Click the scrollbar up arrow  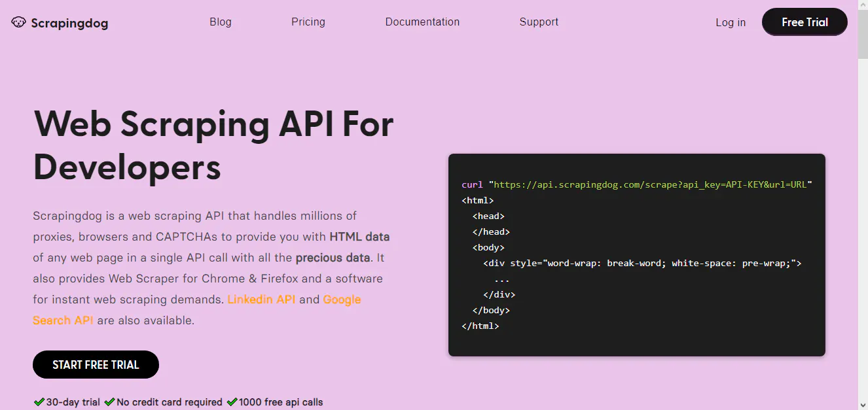[862, 5]
